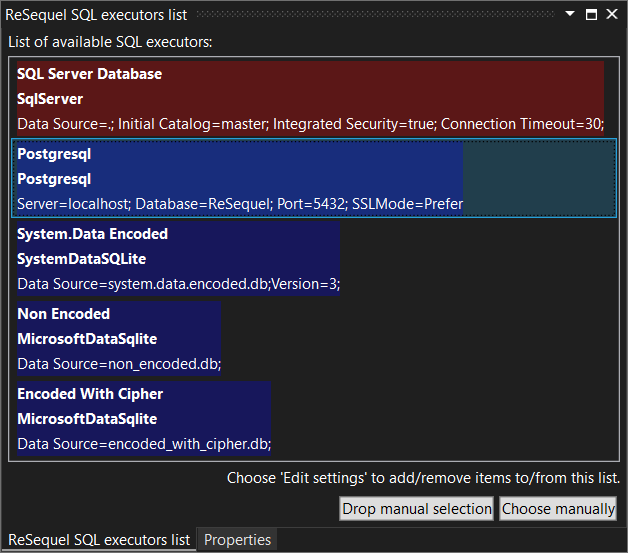The height and width of the screenshot is (553, 628).
Task: Select the 'Non Encoded' executor title
Action: (x=64, y=314)
